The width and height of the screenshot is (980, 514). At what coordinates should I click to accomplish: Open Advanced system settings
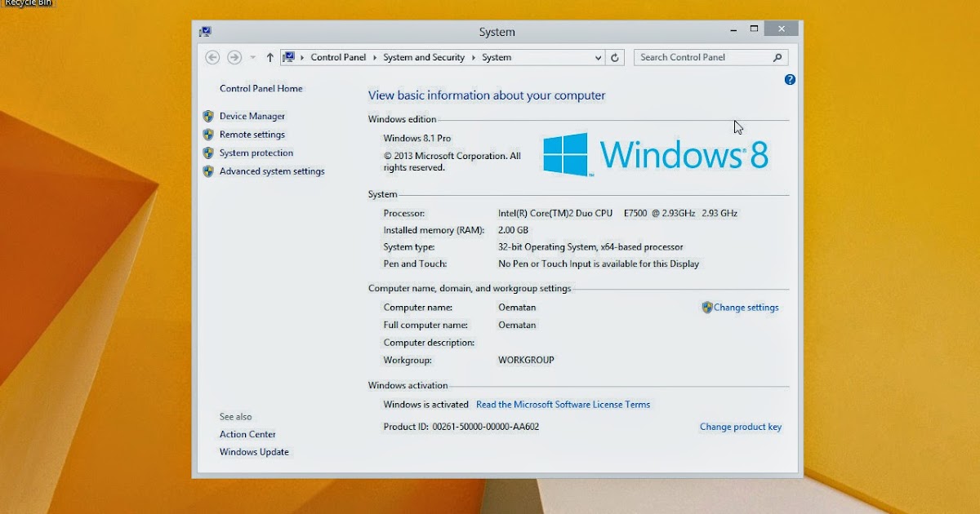(x=272, y=171)
